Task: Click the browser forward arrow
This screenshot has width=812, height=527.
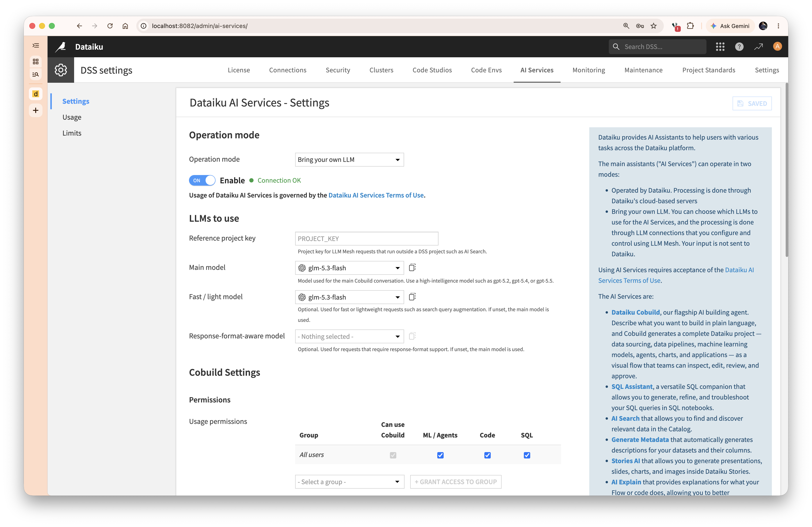Action: pyautogui.click(x=94, y=26)
